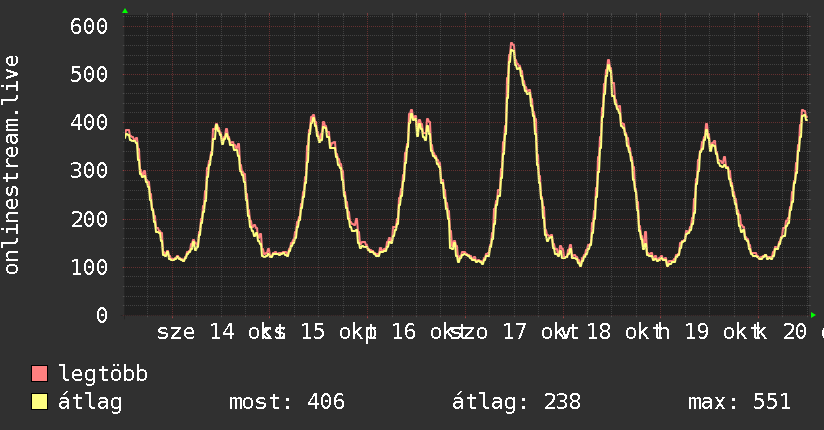Image resolution: width=824 pixels, height=430 pixels.
Task: Click the onlinestream.live vertical axis title
Action: [x=11, y=165]
